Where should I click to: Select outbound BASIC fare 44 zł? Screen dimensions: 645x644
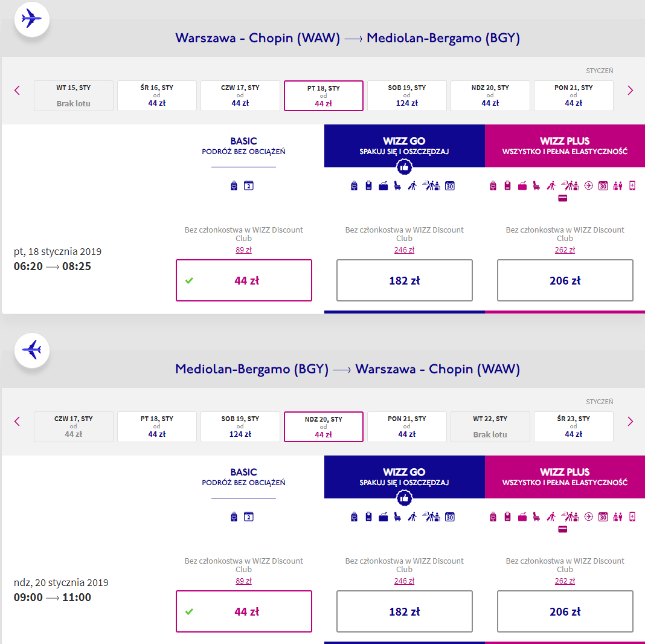[244, 280]
